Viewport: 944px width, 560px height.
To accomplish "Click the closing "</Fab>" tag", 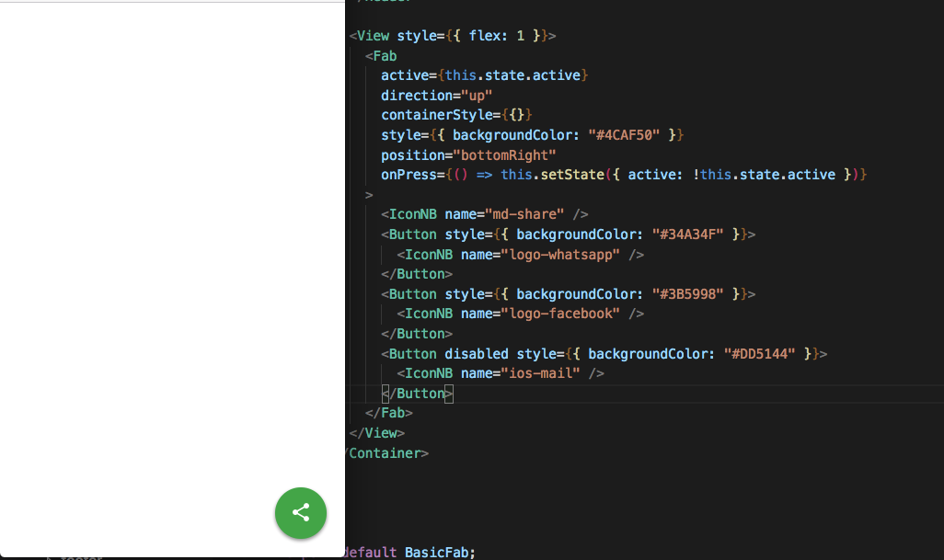I will click(x=389, y=413).
